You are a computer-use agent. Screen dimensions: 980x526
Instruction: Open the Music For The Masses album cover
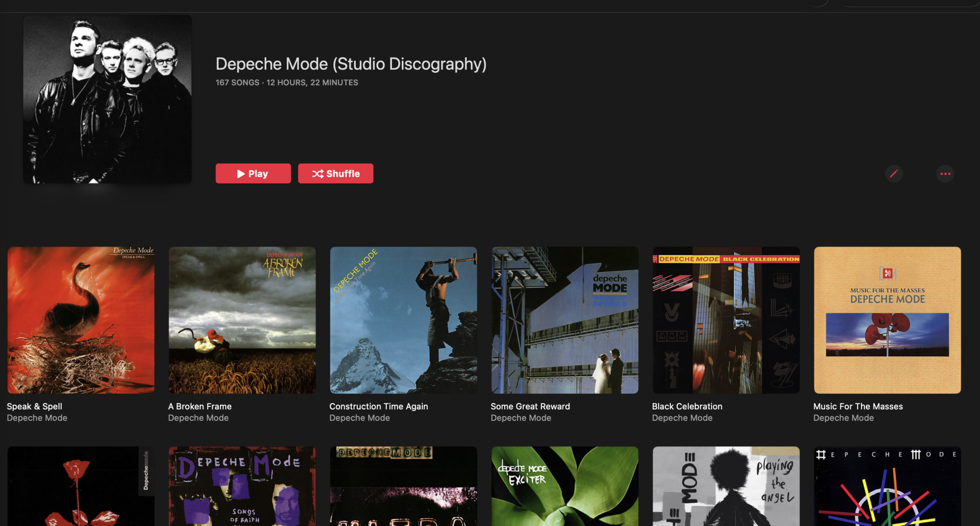point(887,320)
